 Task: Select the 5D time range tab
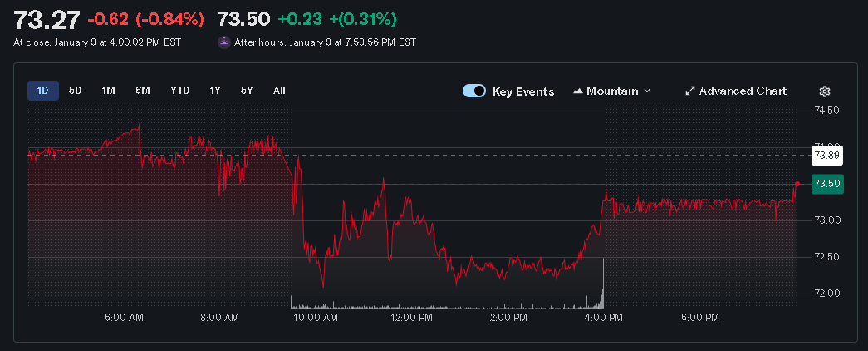[76, 91]
